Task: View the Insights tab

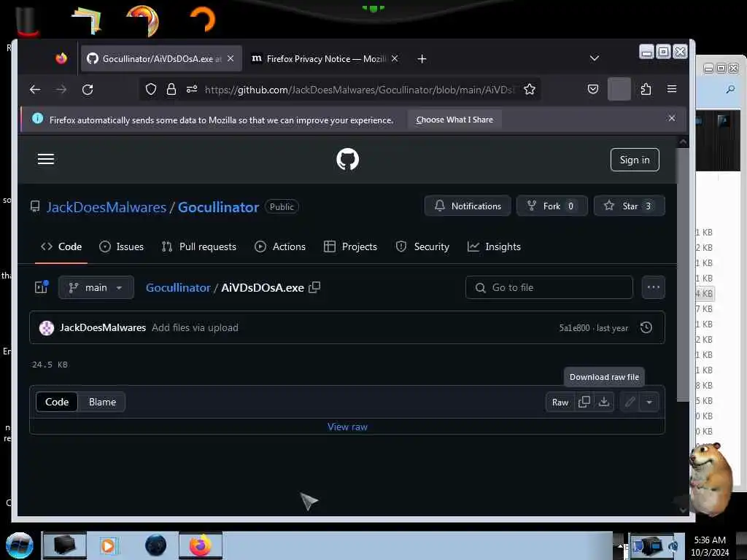Action: [494, 246]
